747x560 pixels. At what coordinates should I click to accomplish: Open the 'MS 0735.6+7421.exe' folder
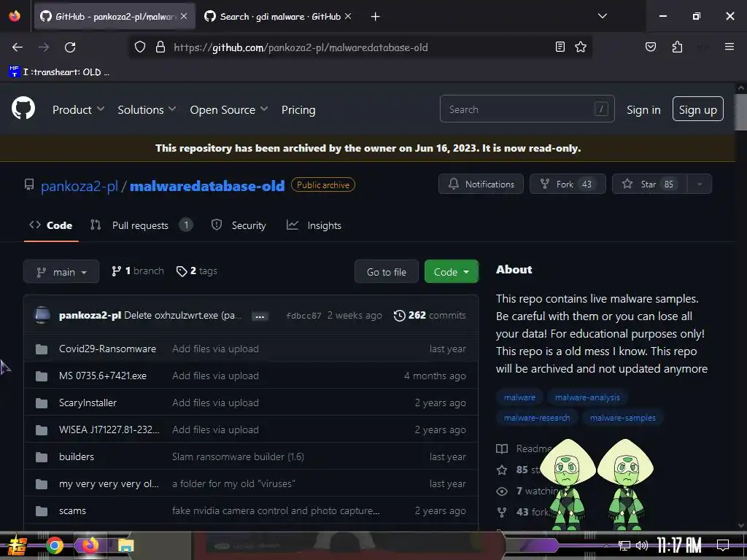[x=103, y=376]
